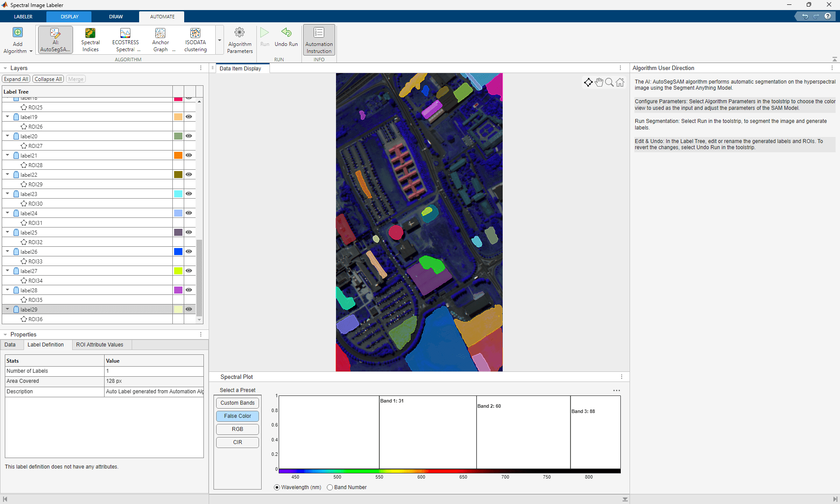Select the AI: AutoSegSAM algorithm
840x504 pixels.
coord(55,39)
